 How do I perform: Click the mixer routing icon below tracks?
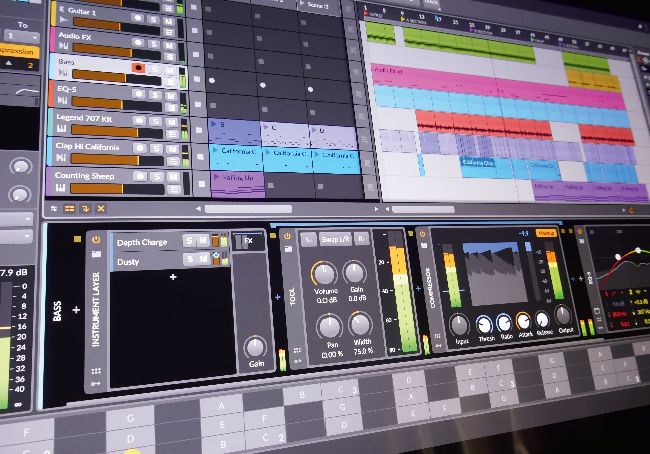pos(53,209)
